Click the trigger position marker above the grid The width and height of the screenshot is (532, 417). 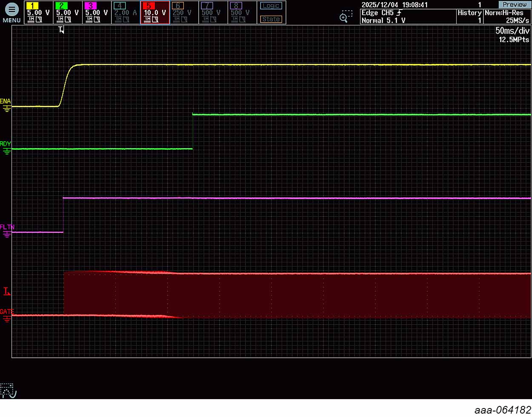61,29
